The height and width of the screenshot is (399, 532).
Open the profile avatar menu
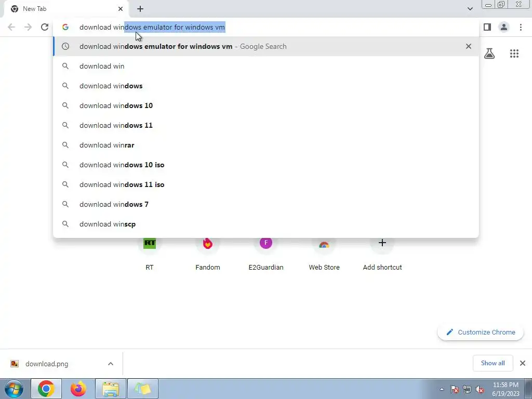pyautogui.click(x=504, y=27)
